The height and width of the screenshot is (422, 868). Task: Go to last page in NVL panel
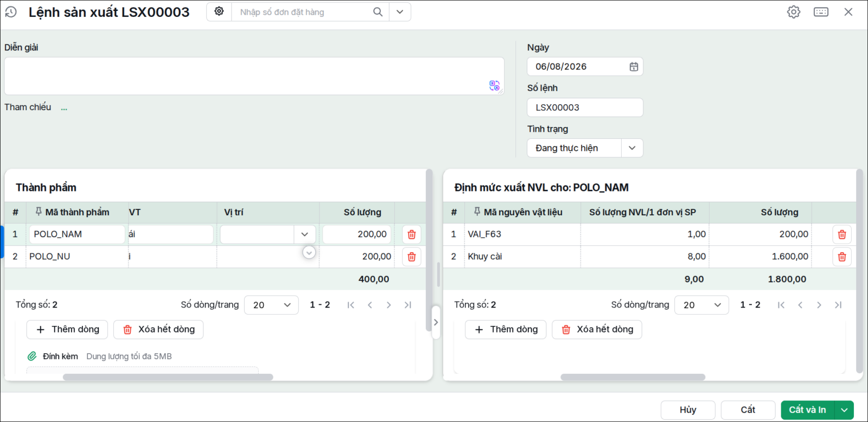[x=838, y=305]
